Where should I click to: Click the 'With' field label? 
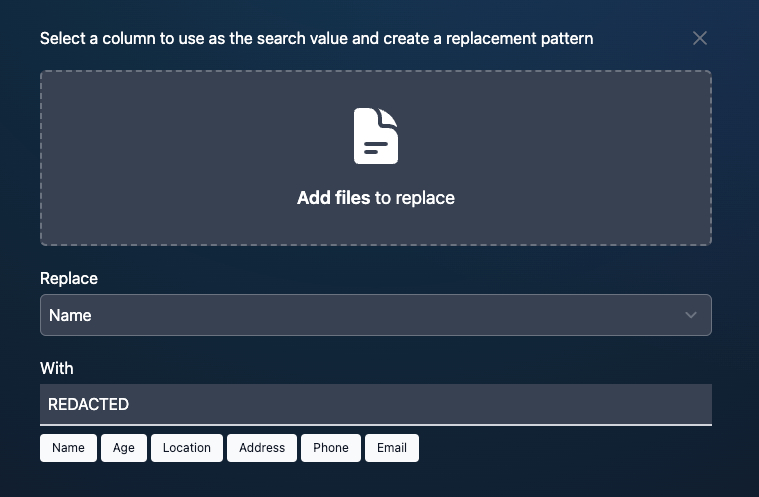click(x=57, y=368)
